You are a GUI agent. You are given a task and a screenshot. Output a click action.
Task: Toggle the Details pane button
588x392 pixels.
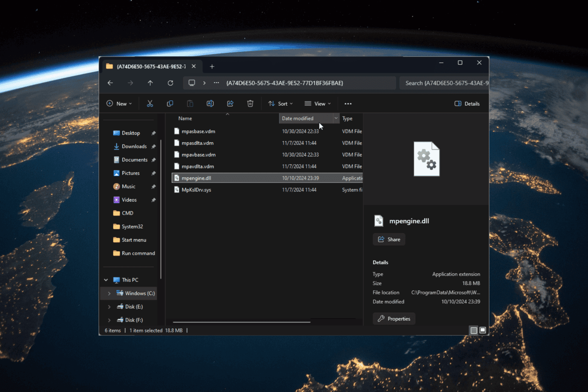[467, 104]
